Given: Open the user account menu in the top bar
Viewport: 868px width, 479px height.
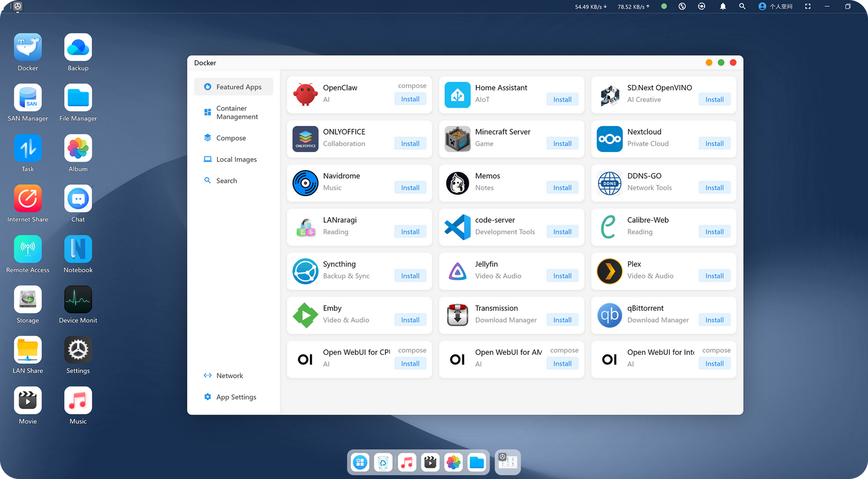Looking at the screenshot, I should pyautogui.click(x=776, y=6).
